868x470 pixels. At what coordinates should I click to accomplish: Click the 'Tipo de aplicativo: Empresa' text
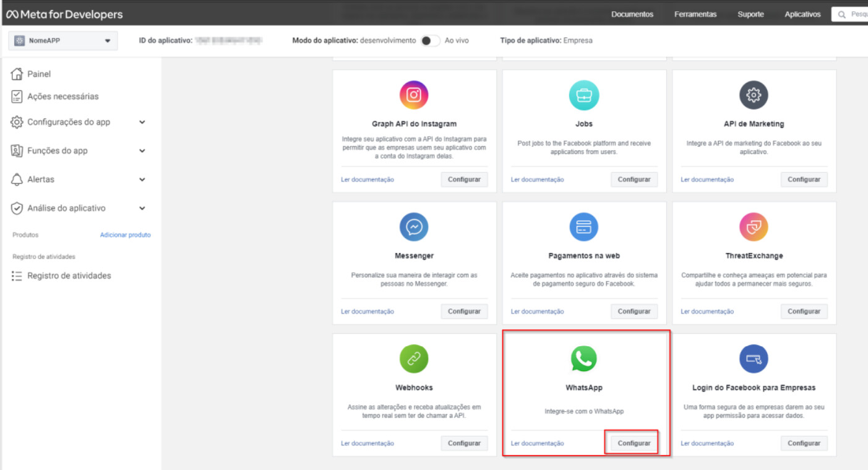click(x=546, y=40)
